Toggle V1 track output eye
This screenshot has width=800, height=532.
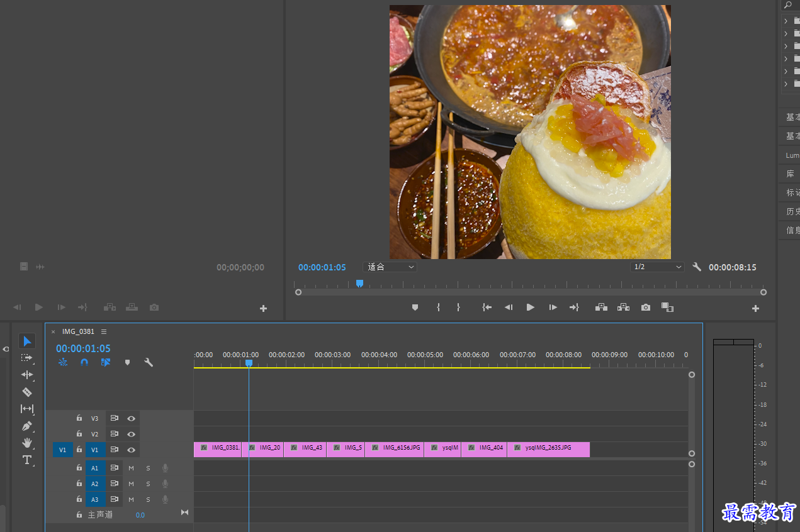[131, 450]
